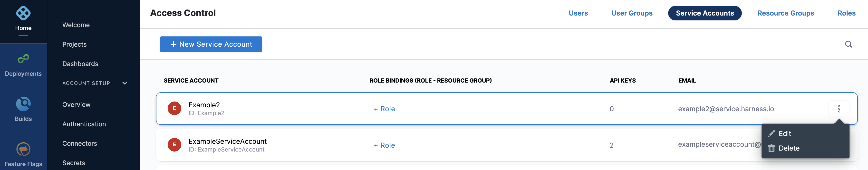
Task: Open the Builds module icon
Action: [23, 104]
